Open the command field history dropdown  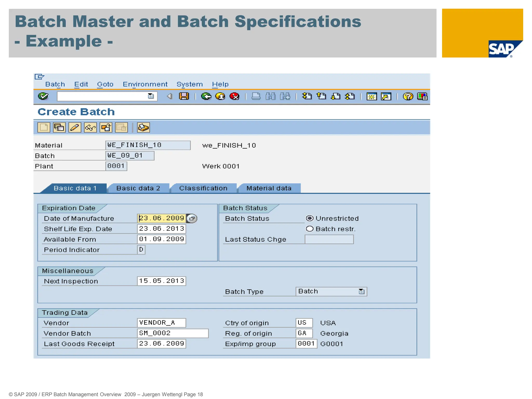[151, 96]
